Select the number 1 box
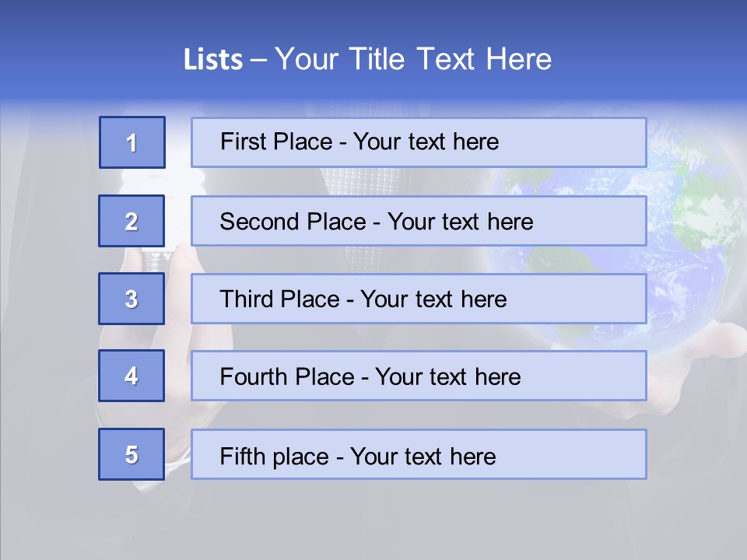747x560 pixels. (132, 142)
